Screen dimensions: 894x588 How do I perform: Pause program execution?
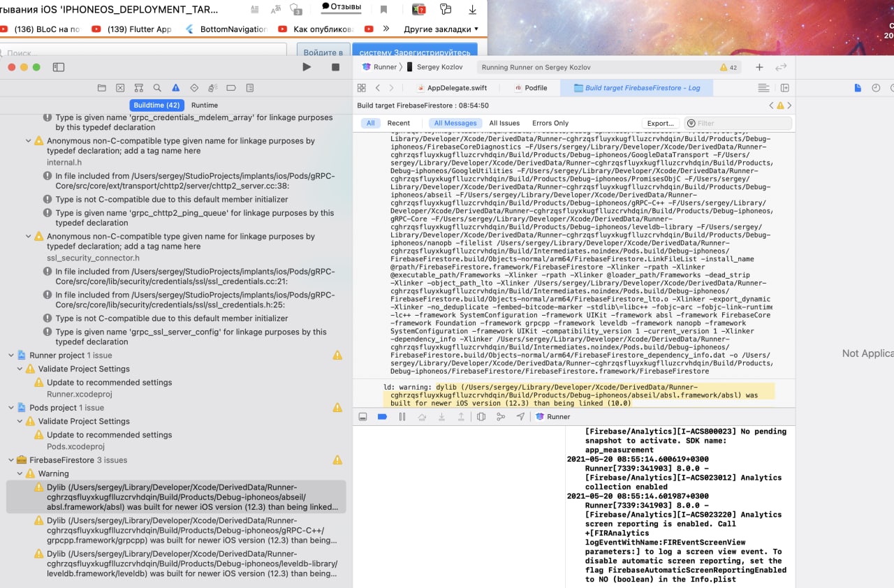coord(402,417)
